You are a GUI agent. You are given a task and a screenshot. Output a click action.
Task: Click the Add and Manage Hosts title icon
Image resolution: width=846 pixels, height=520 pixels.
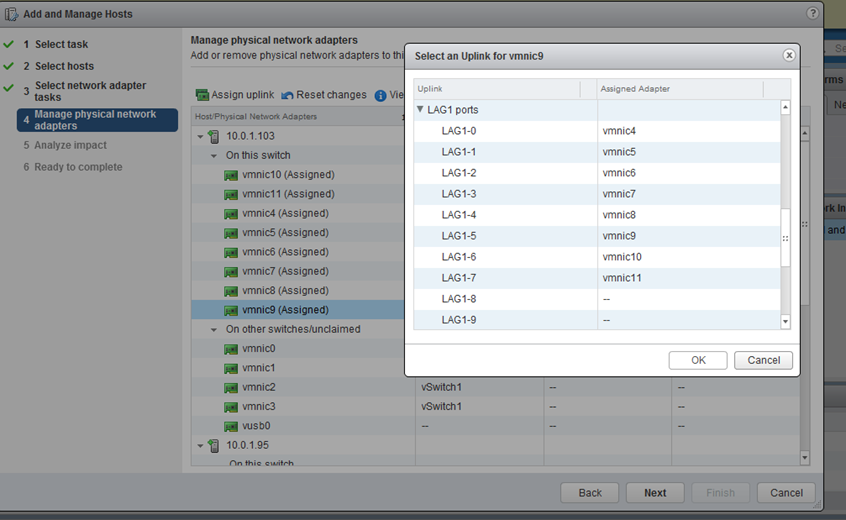[x=11, y=14]
